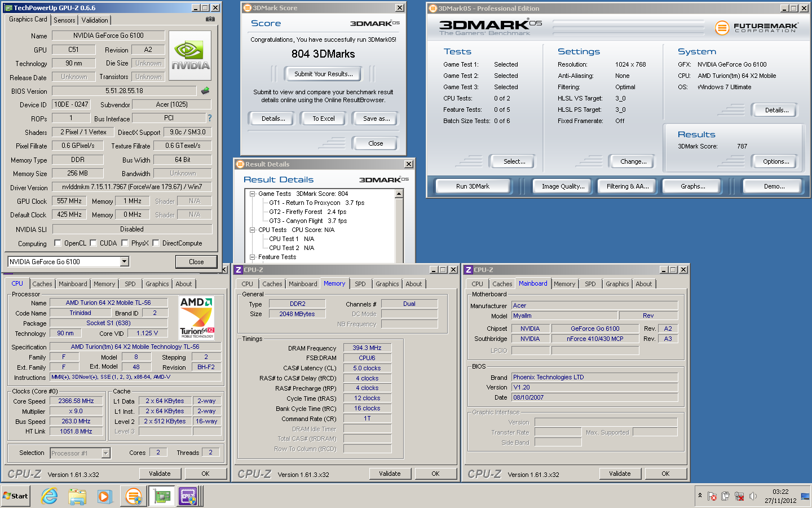
Task: Open the Start menu
Action: point(15,496)
